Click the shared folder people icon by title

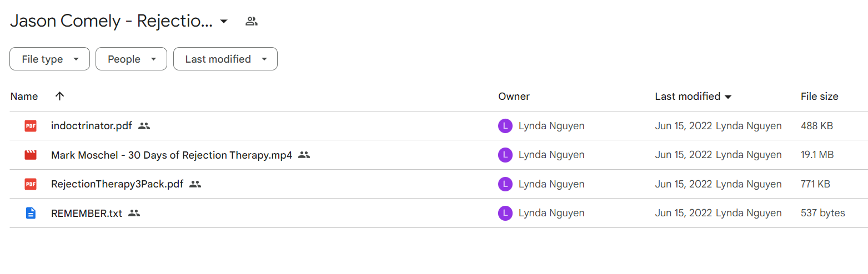click(252, 22)
